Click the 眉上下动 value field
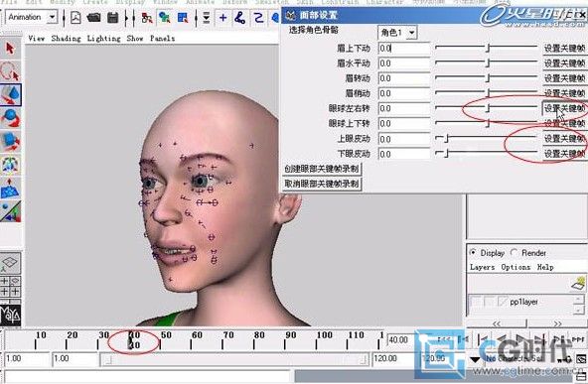 [x=404, y=49]
